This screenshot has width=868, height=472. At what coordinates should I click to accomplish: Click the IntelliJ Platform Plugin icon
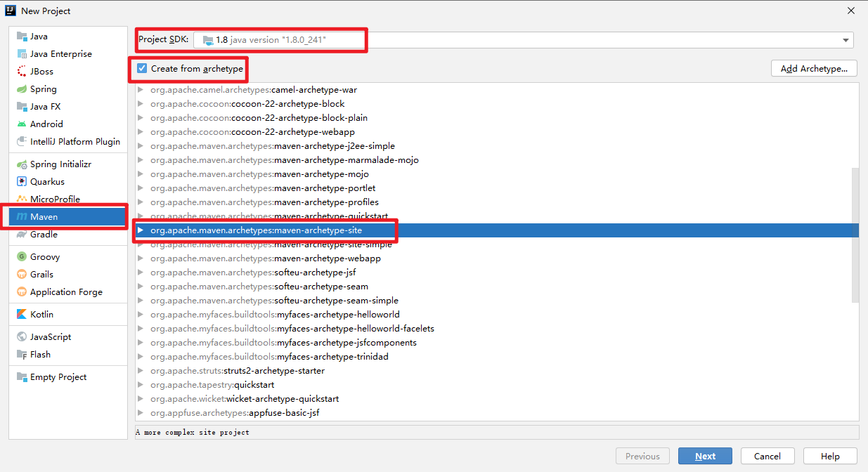pos(22,142)
